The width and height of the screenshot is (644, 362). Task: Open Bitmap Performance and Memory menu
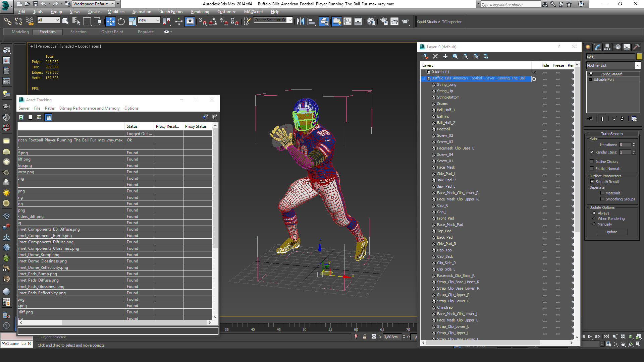89,108
